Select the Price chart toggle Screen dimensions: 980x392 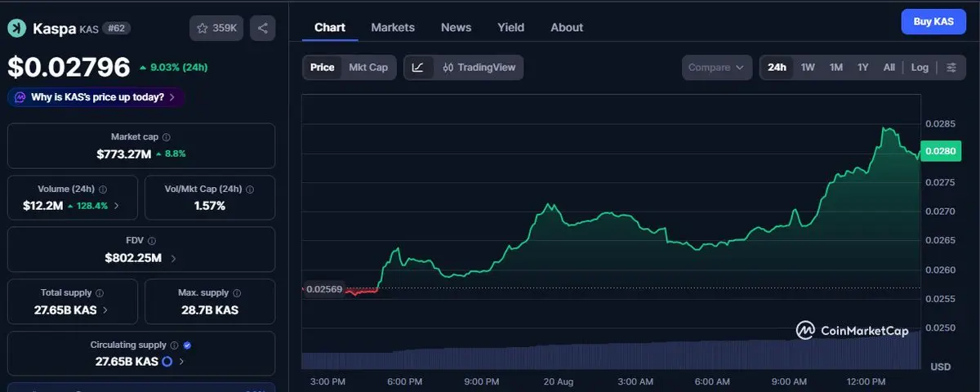click(x=323, y=67)
